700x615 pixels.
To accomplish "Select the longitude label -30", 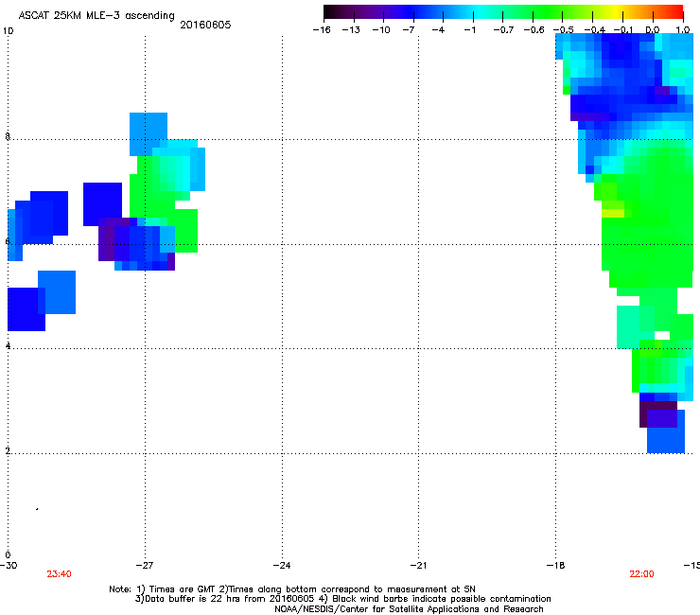I will (x=9, y=566).
